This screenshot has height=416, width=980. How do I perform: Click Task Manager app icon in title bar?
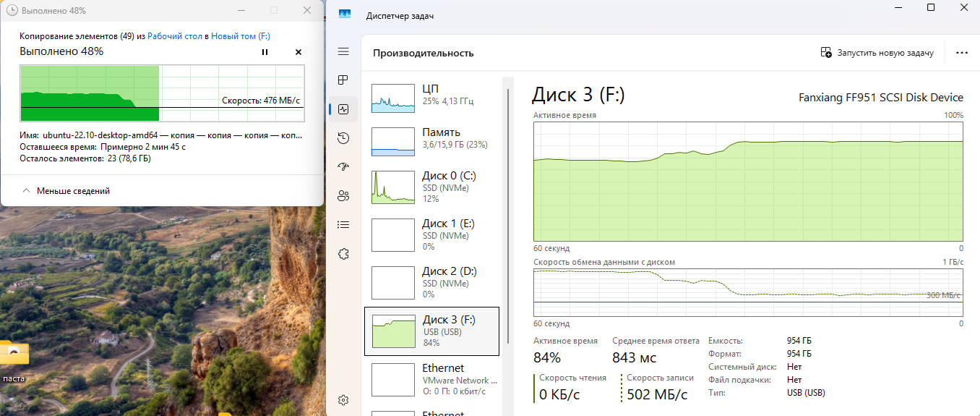[x=345, y=15]
